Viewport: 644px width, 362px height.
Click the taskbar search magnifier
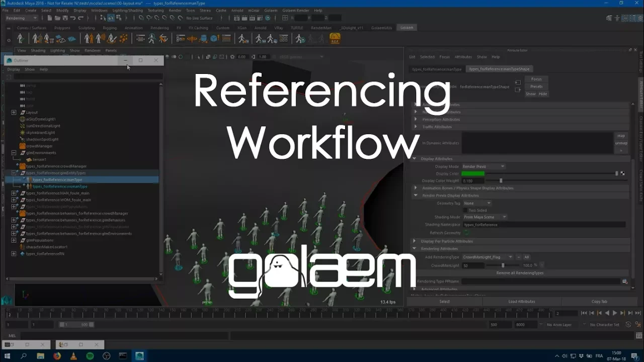[24, 356]
